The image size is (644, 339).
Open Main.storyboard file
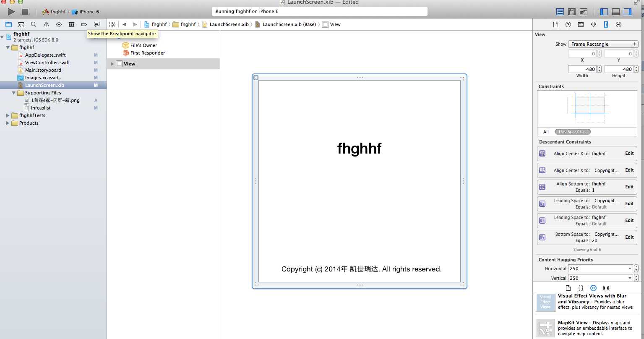[43, 70]
